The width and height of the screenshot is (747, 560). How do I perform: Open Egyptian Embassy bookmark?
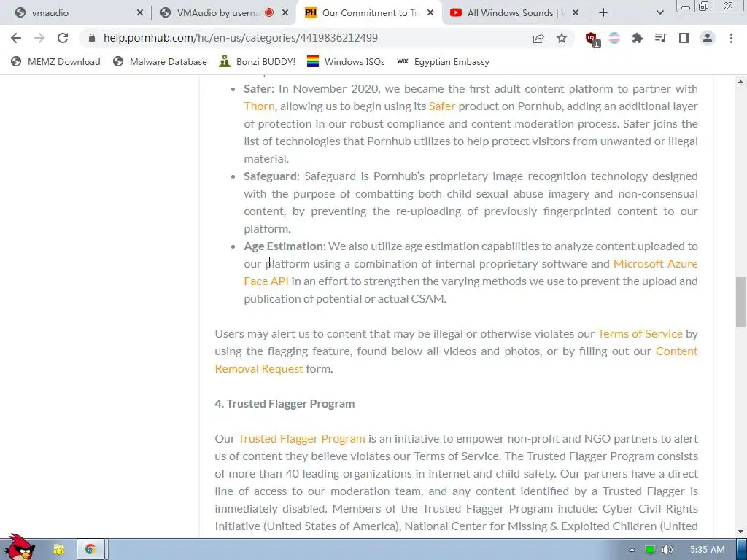(444, 61)
